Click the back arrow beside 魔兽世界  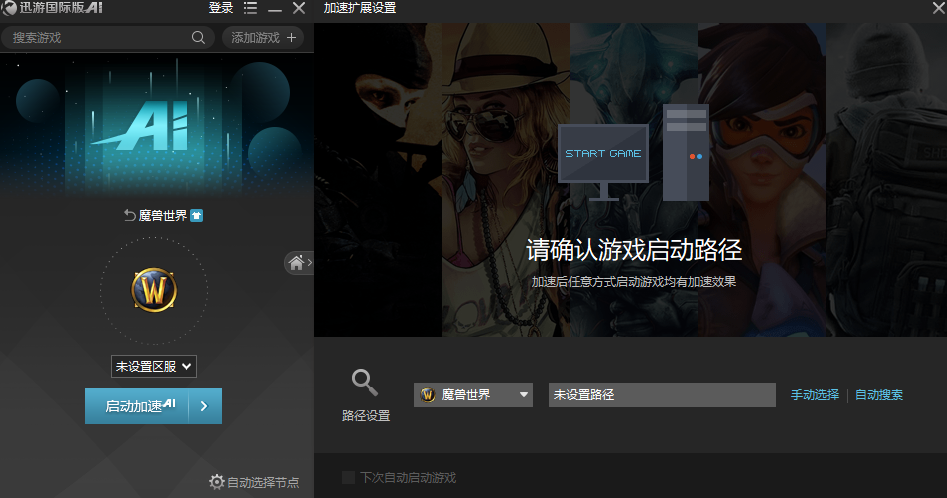click(x=129, y=215)
